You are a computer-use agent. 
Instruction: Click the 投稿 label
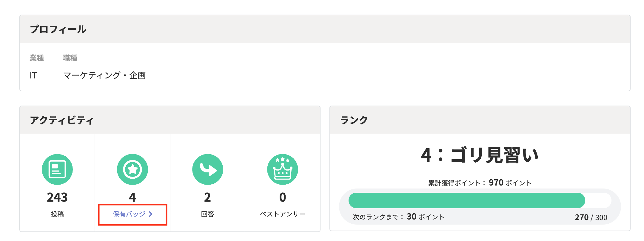tap(57, 214)
